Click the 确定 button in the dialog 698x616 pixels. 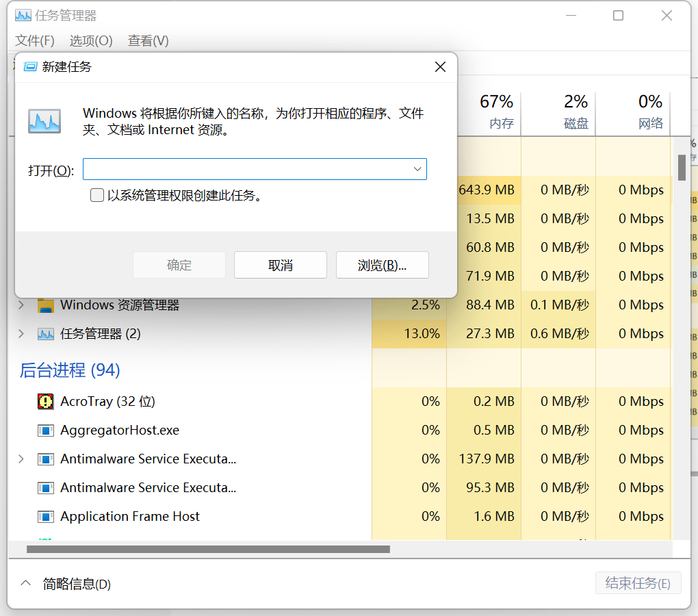coord(179,266)
